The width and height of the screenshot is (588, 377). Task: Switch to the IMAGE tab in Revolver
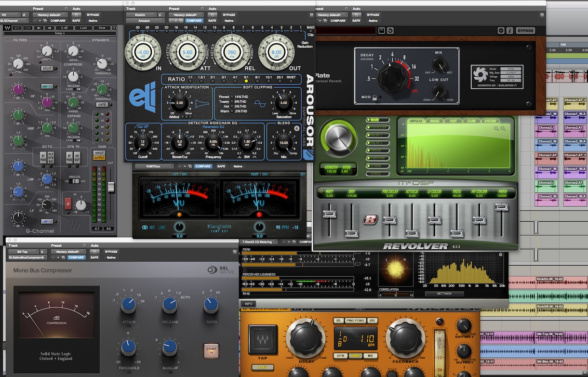tap(434, 121)
